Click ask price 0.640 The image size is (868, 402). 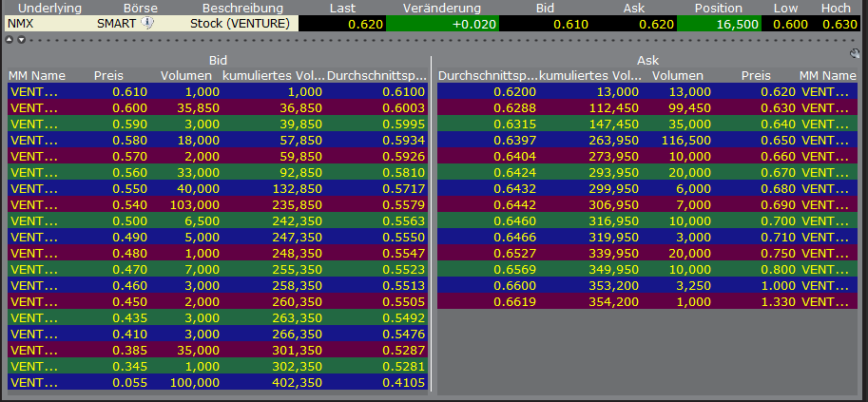(779, 124)
